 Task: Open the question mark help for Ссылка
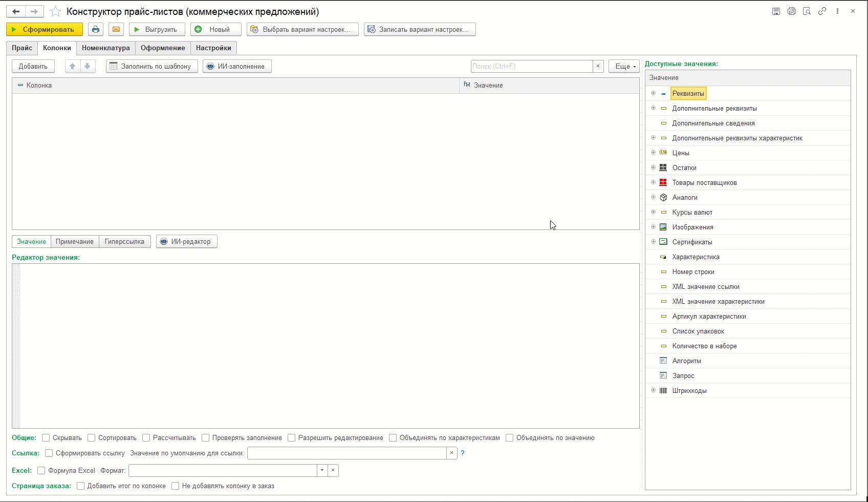coord(463,453)
